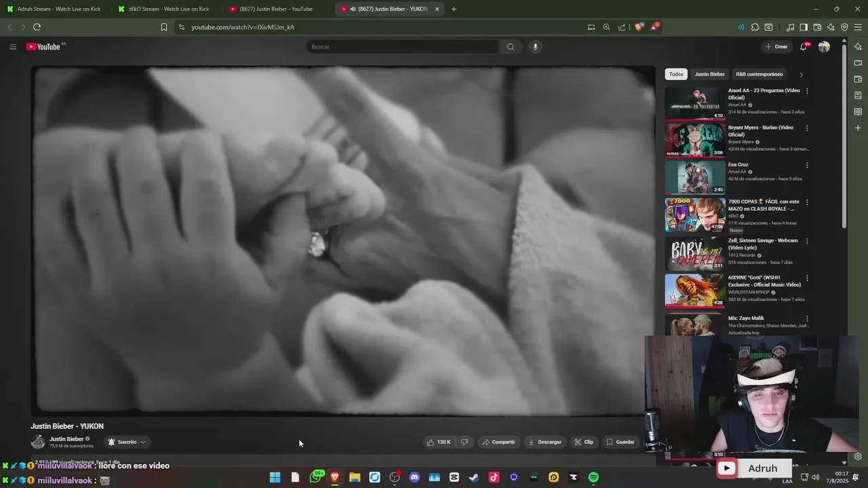
Task: Open WhatsApp from the taskbar
Action: pos(315,477)
